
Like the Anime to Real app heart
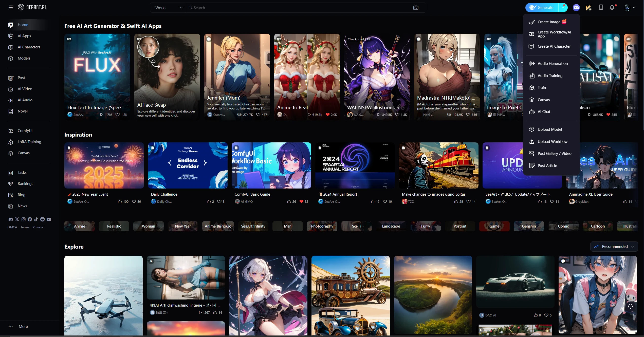pos(327,115)
